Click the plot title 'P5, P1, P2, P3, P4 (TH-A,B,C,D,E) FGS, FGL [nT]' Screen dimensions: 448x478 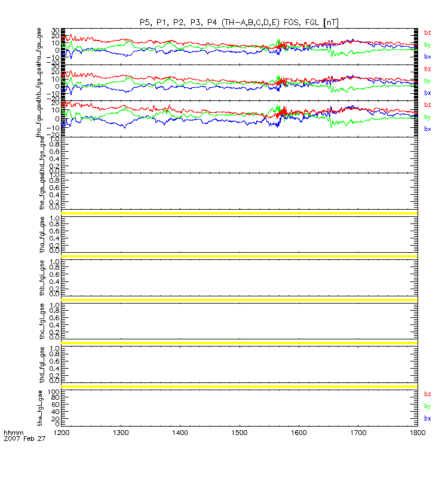[240, 23]
